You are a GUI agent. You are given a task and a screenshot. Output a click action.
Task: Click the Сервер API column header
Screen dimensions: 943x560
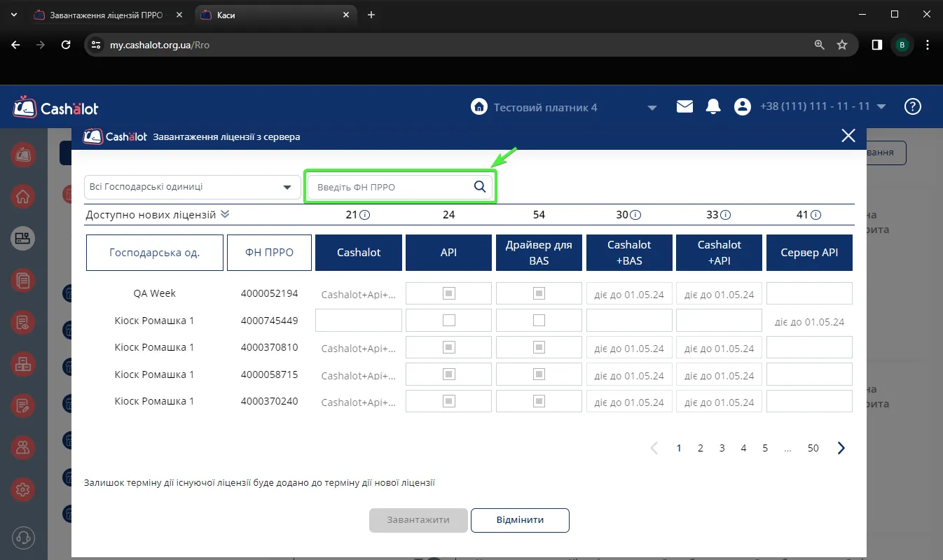[810, 253]
